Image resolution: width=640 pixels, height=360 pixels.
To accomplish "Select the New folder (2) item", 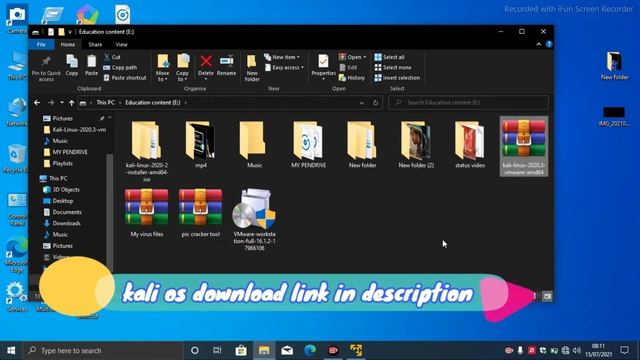I will [x=416, y=145].
